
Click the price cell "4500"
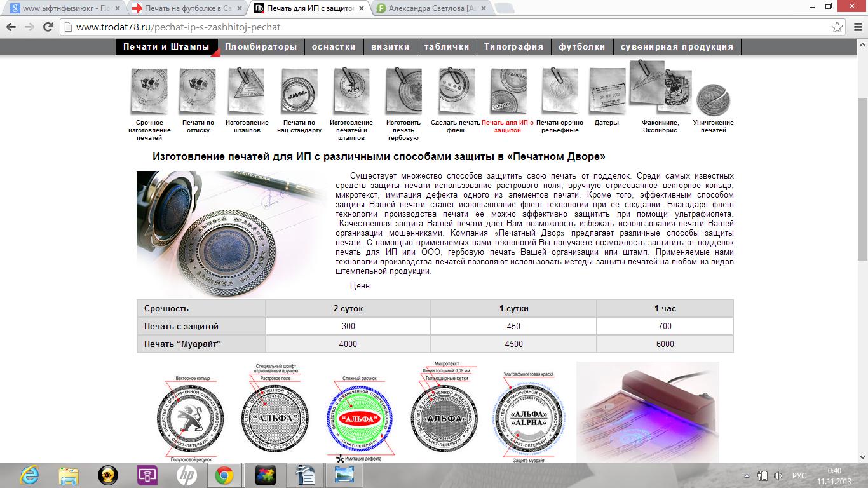pos(513,344)
